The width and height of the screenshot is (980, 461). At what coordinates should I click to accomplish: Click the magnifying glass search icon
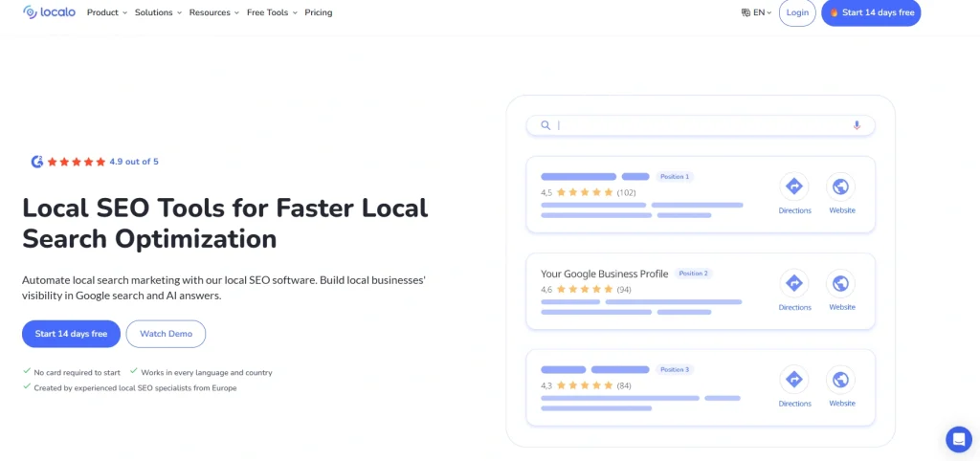click(x=546, y=125)
